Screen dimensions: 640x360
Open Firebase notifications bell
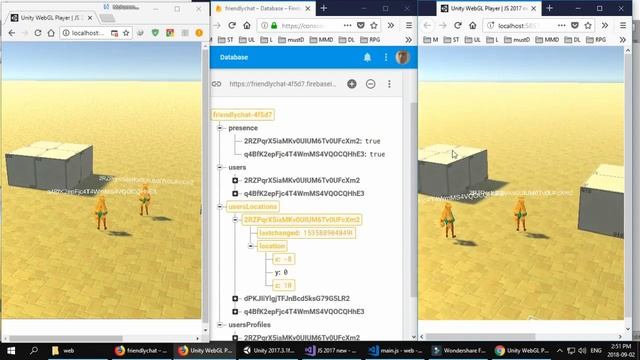(367, 57)
